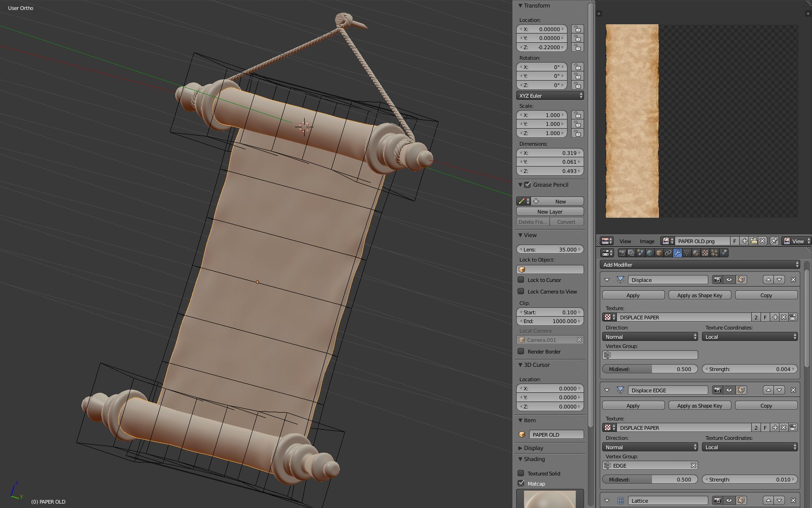The height and width of the screenshot is (508, 812).
Task: Enable Textured Solid checkbox
Action: pyautogui.click(x=521, y=473)
